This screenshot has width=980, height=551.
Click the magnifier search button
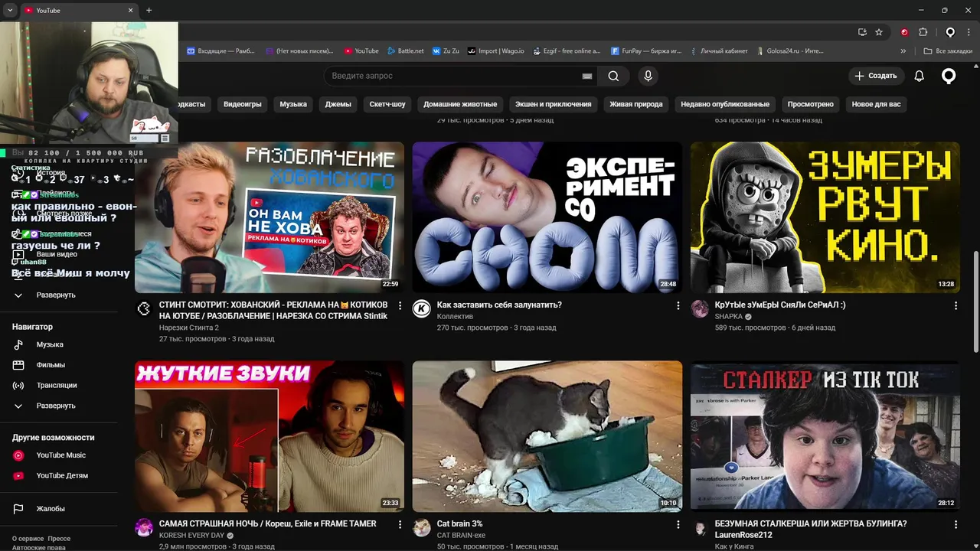[613, 76]
